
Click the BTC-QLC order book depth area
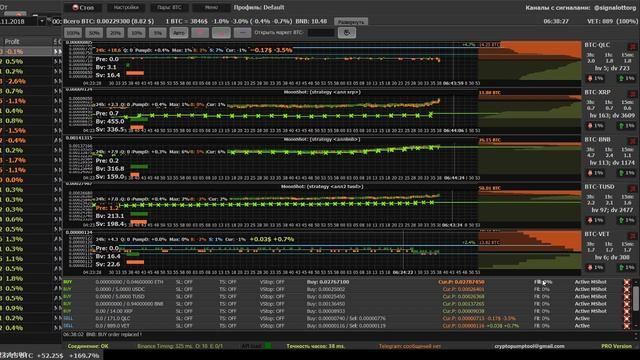pyautogui.click(x=529, y=61)
